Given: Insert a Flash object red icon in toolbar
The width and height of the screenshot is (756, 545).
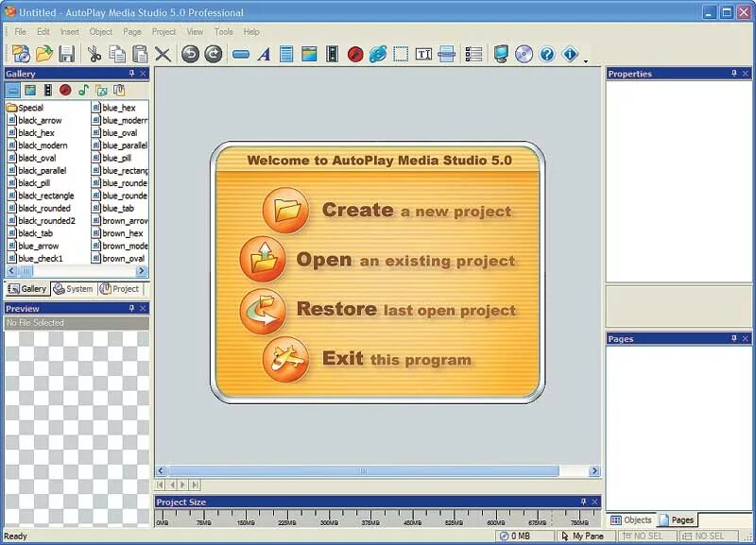Looking at the screenshot, I should point(355,54).
